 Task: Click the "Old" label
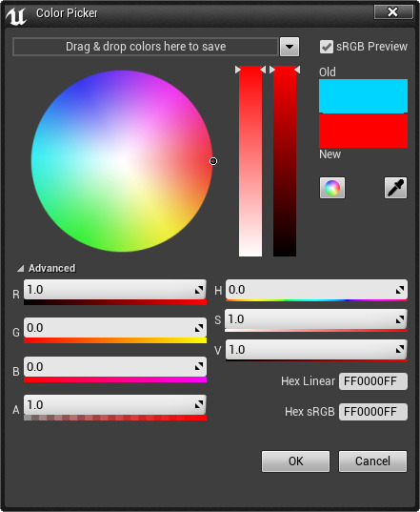(327, 72)
